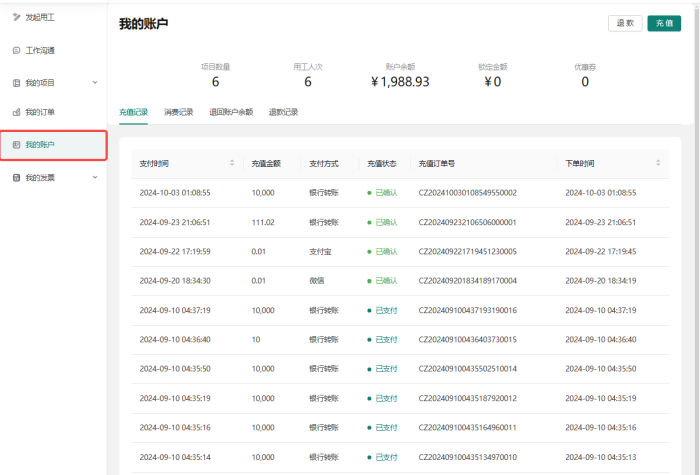700x475 pixels.
Task: Click 已确认 status for 2024-10-03 row
Action: point(382,193)
